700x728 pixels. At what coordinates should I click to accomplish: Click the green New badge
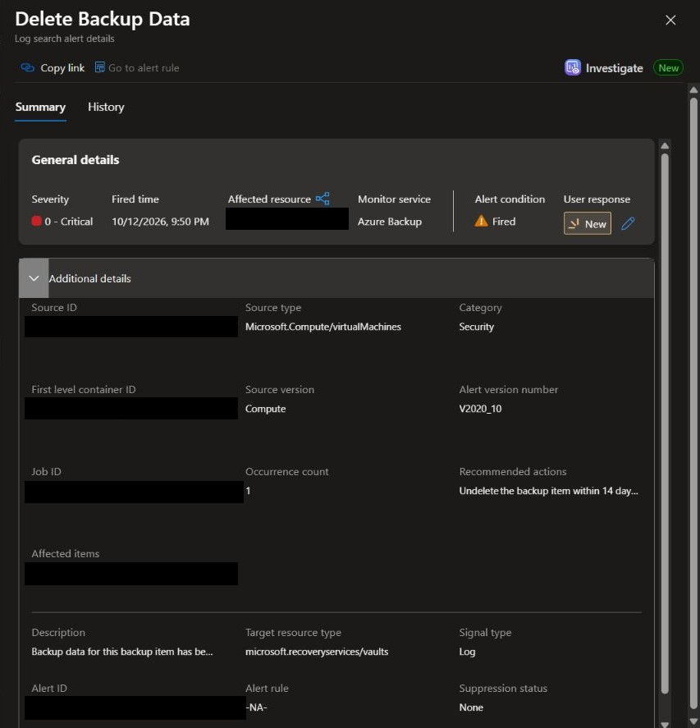pyautogui.click(x=668, y=68)
